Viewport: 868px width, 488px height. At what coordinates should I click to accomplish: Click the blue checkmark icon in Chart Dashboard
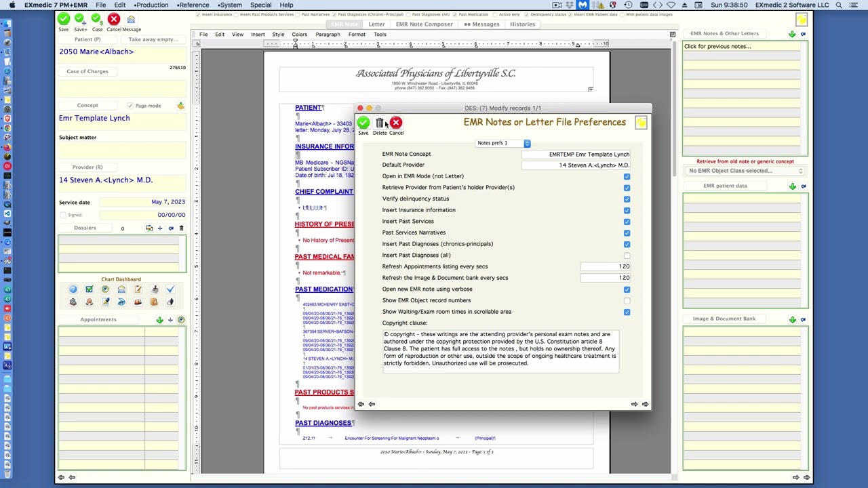(x=170, y=289)
